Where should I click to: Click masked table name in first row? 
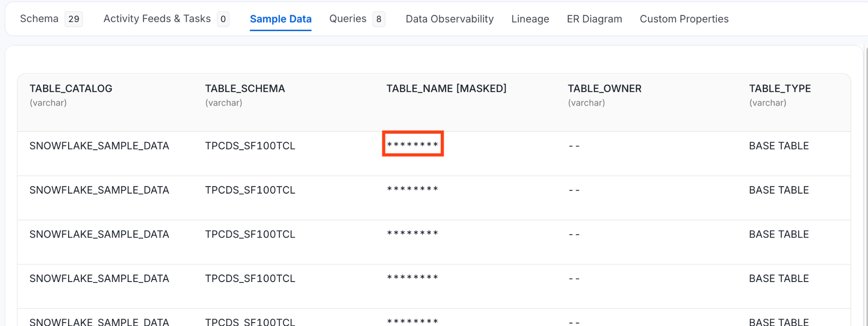pyautogui.click(x=413, y=144)
